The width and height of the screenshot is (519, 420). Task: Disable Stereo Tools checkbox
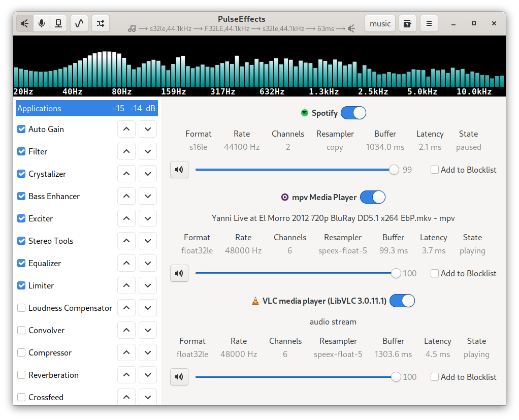[x=21, y=241]
